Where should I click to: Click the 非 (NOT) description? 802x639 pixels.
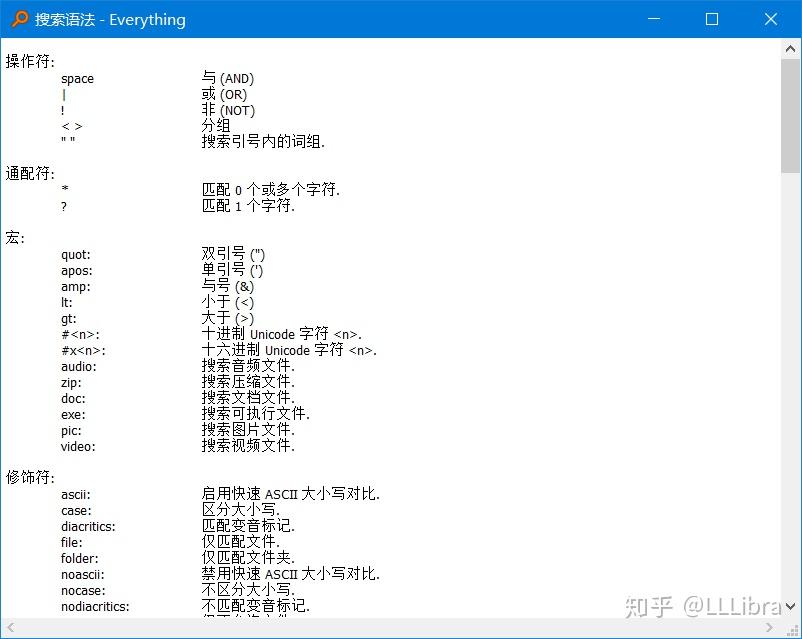[228, 110]
